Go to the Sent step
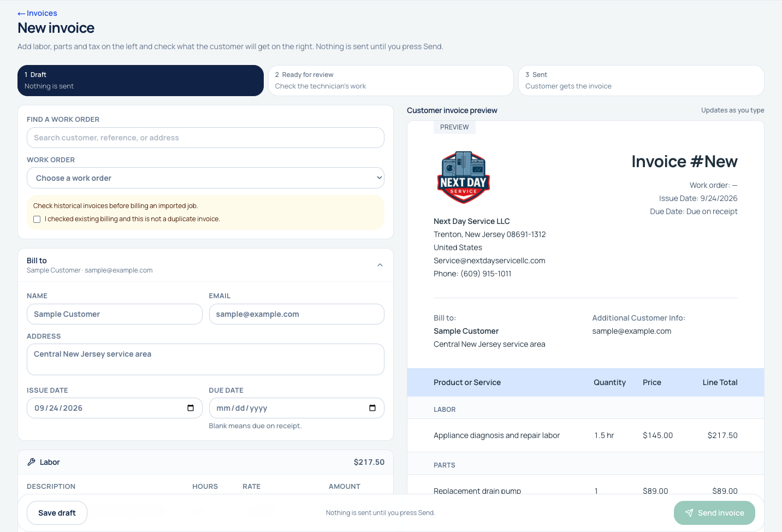The image size is (782, 532). point(641,80)
